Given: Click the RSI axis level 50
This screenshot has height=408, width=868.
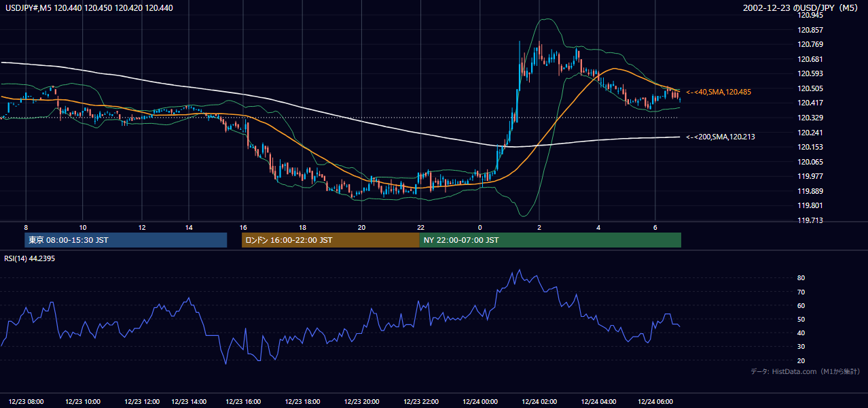Looking at the screenshot, I should (x=801, y=319).
